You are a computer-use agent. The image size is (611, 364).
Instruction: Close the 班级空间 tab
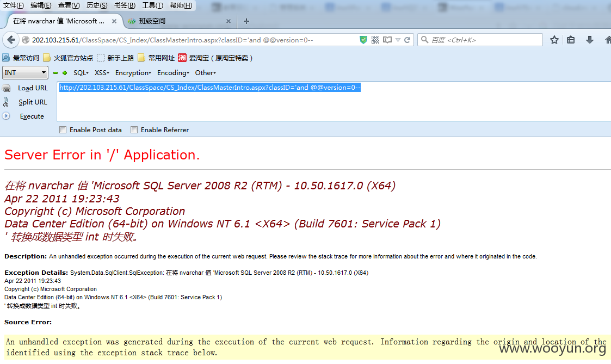pyautogui.click(x=229, y=21)
